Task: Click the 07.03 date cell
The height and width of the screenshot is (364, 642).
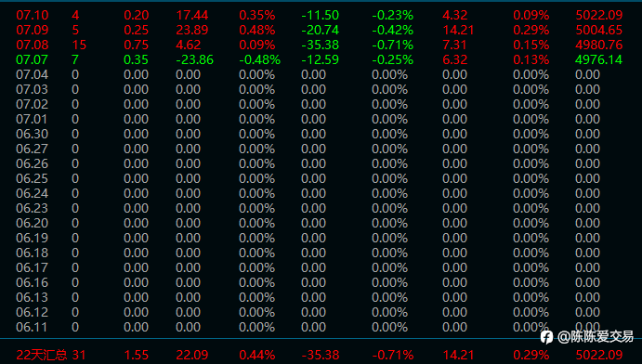Action: (33, 89)
